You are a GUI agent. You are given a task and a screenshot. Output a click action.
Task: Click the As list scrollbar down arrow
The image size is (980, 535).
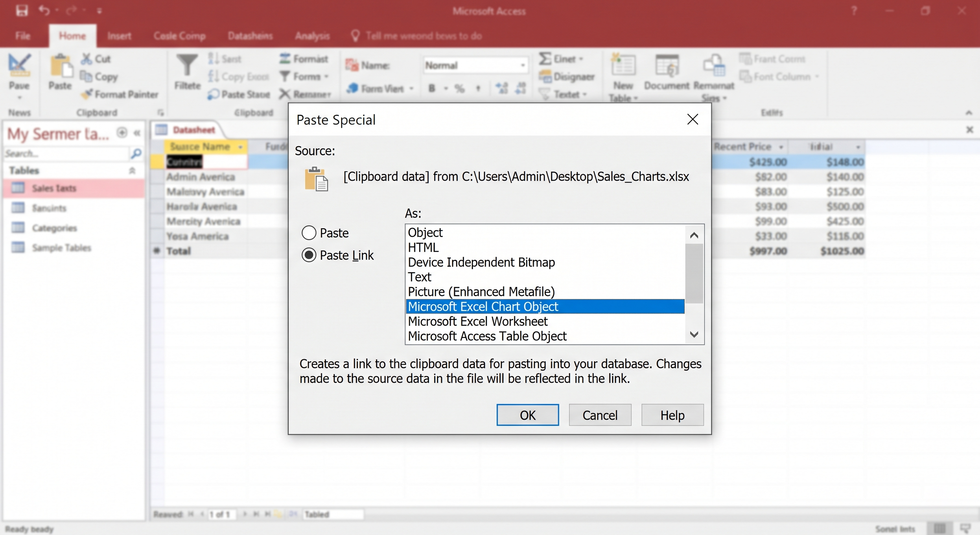pyautogui.click(x=694, y=335)
